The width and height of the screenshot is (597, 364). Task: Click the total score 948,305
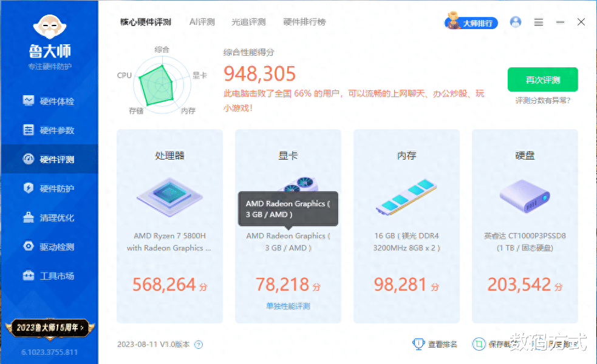tap(260, 73)
